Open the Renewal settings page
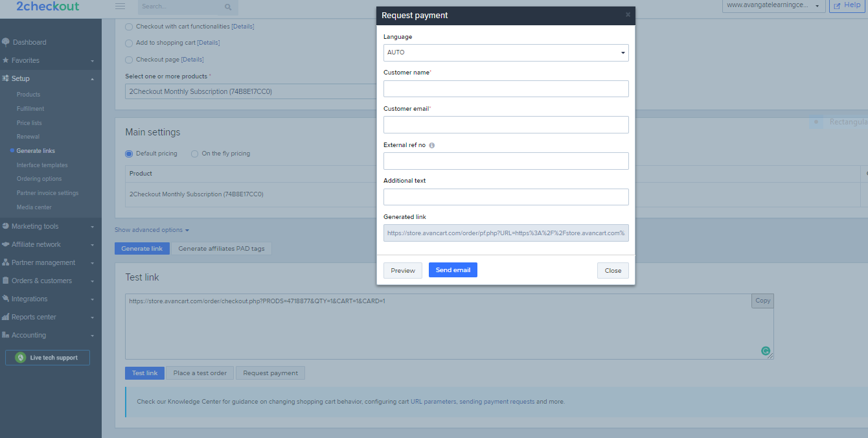868x438 pixels. (x=29, y=137)
